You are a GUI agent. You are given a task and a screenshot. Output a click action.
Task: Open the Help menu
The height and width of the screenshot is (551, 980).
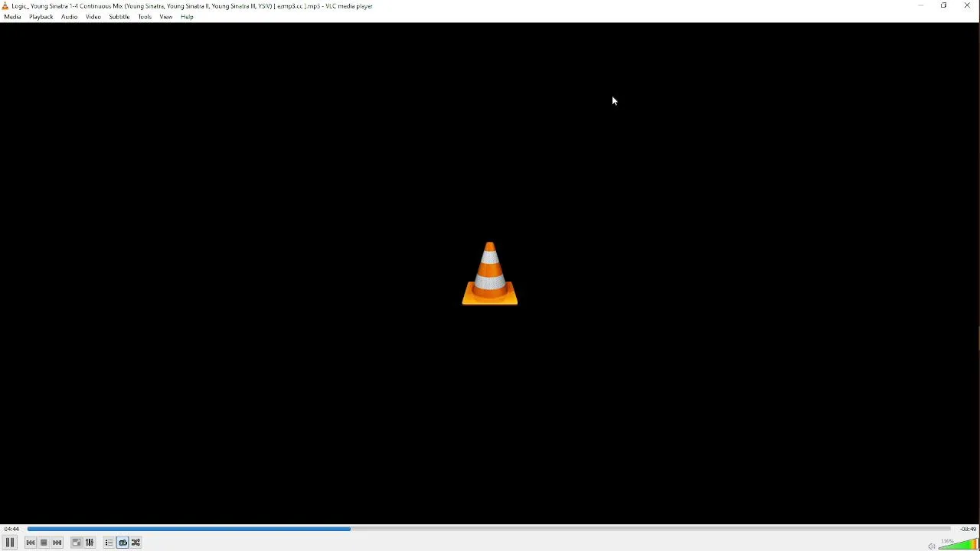click(x=188, y=17)
